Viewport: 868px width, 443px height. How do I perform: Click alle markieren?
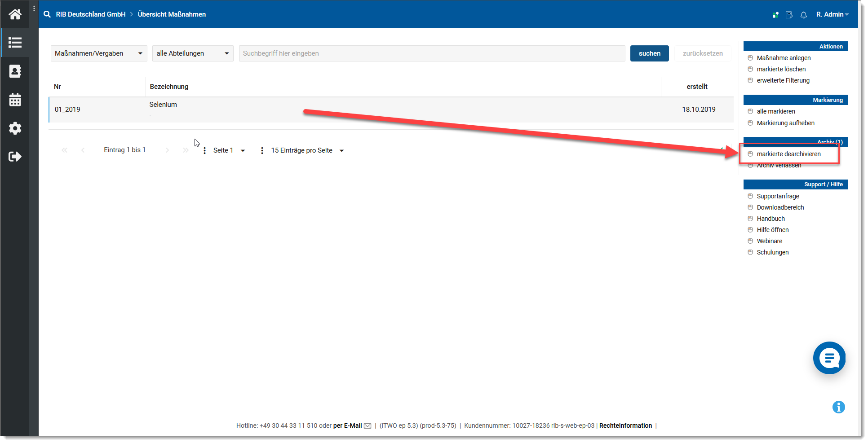775,111
